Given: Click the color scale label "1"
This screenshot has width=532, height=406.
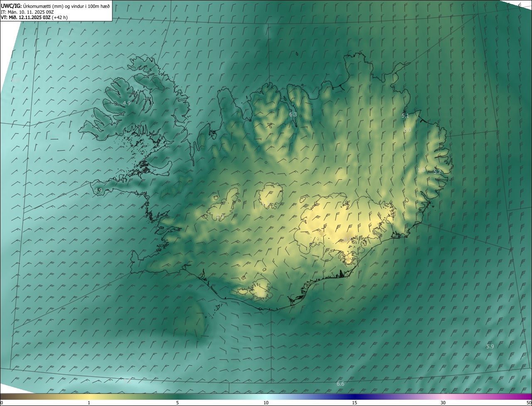Looking at the screenshot, I should [x=89, y=403].
